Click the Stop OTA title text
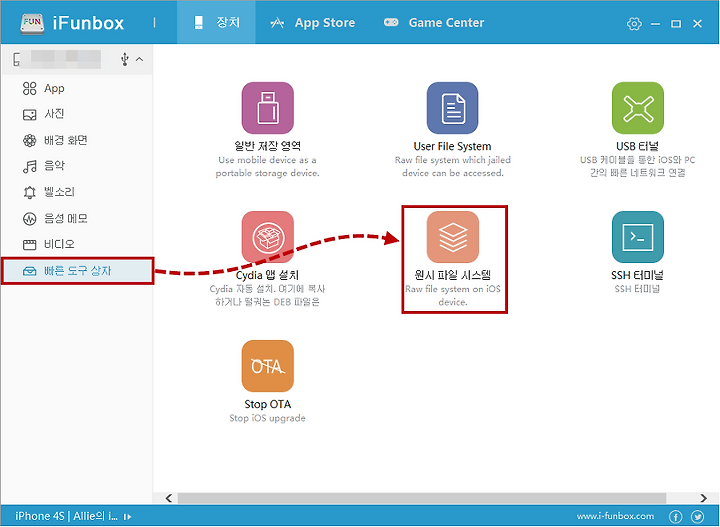 click(268, 404)
